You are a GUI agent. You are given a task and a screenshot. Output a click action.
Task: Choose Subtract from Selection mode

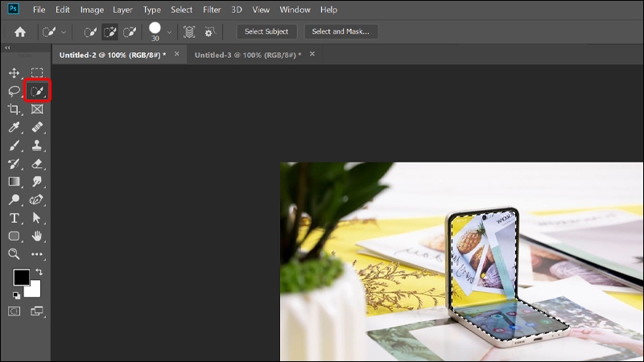(x=130, y=31)
